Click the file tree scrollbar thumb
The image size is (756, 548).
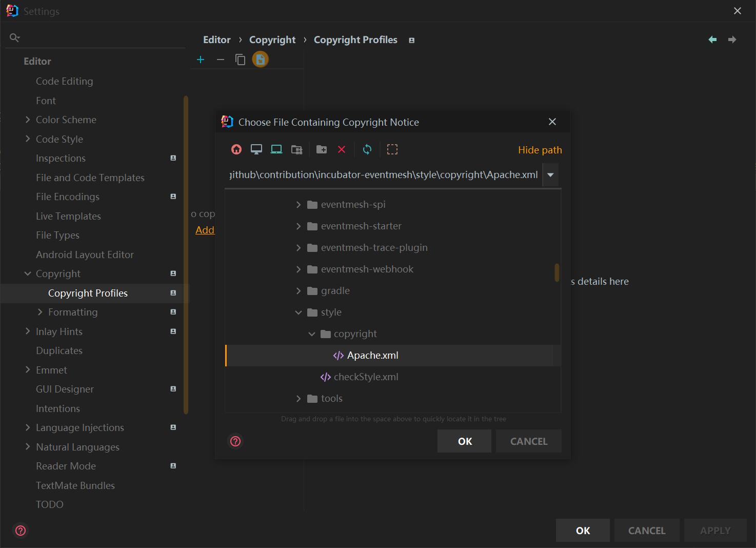pos(557,272)
